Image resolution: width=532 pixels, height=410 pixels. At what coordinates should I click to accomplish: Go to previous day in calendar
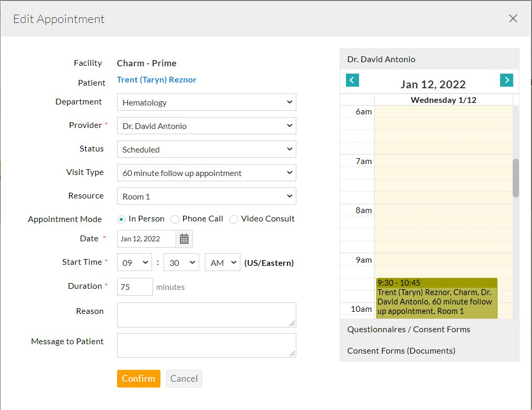pyautogui.click(x=352, y=80)
